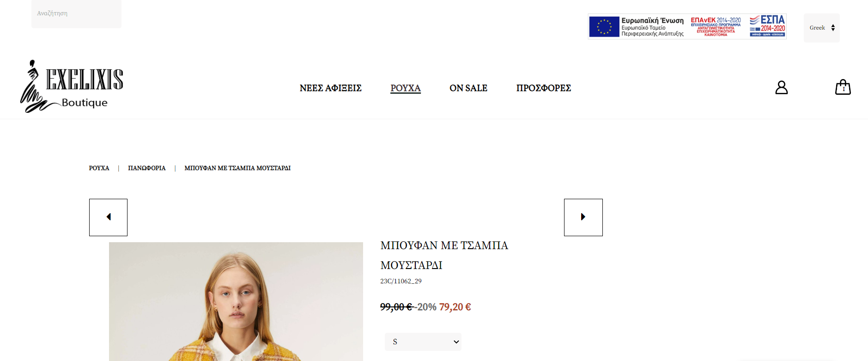Follow the ΠΑΝΩΦΟΡΙΑ breadcrumb link
The width and height of the screenshot is (868, 361).
pos(146,168)
